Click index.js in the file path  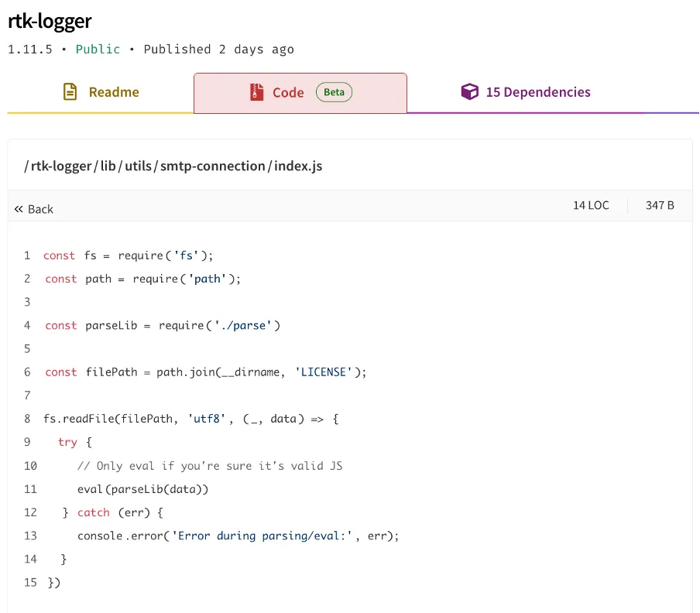(298, 166)
